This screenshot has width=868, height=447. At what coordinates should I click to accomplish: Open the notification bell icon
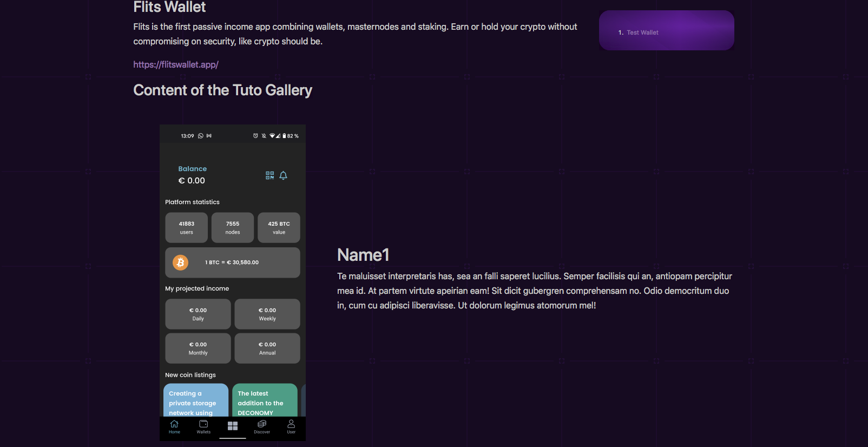(283, 175)
